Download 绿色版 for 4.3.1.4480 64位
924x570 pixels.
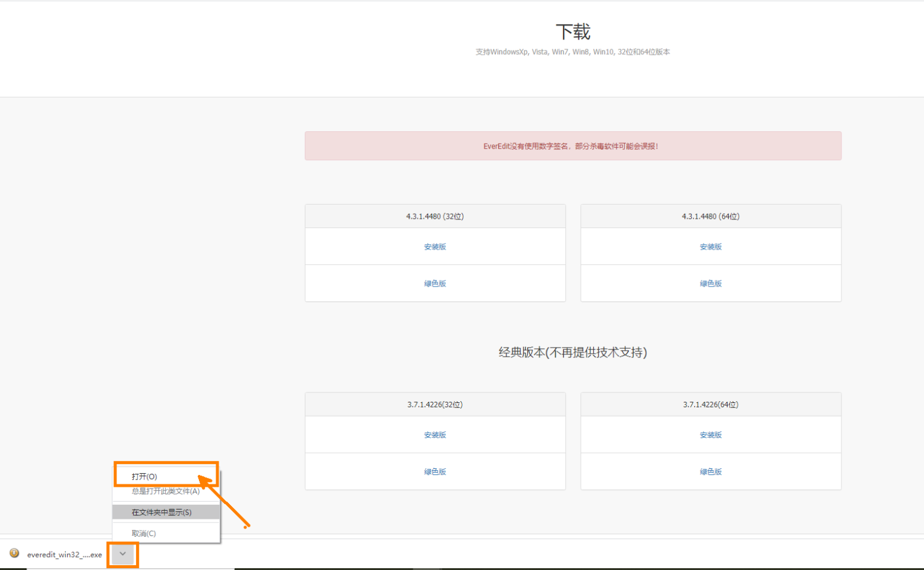pos(711,283)
